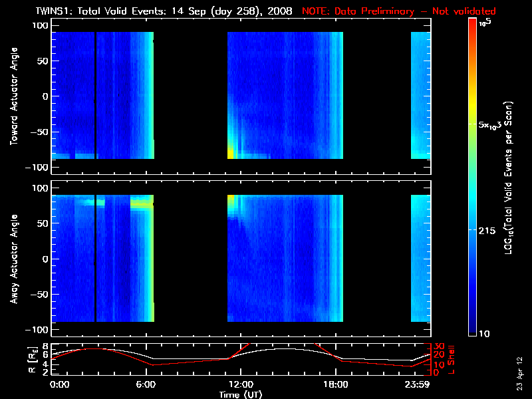The width and height of the screenshot is (532, 399).
Task: Select the red 'NOTE: Data Preliminary' warning text
Action: click(x=358, y=11)
